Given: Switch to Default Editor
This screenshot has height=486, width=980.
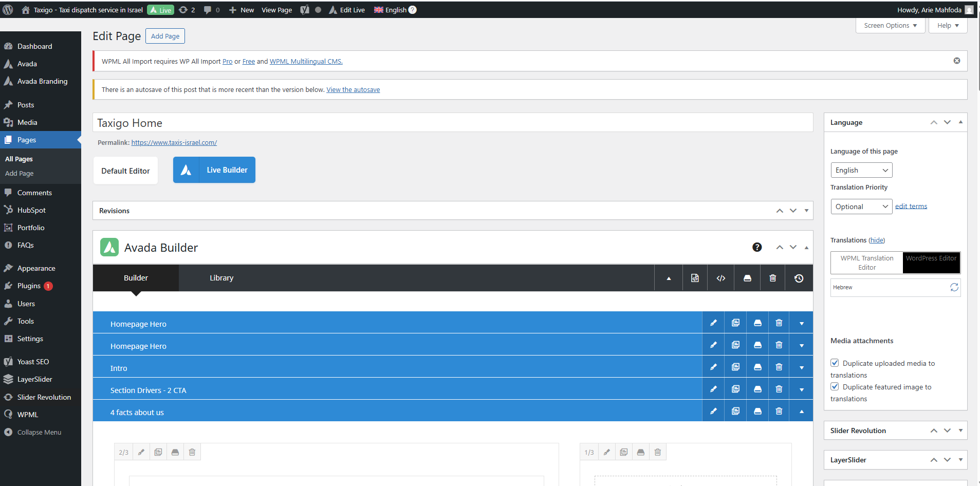Looking at the screenshot, I should pyautogui.click(x=125, y=171).
